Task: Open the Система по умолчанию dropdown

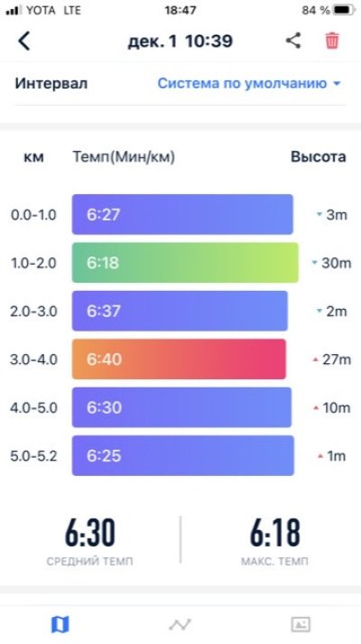Action: click(x=249, y=83)
